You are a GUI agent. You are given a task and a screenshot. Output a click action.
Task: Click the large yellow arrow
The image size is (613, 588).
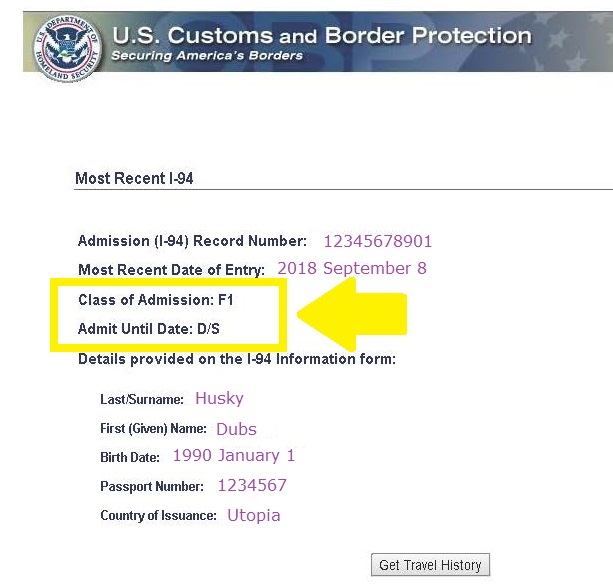357,313
